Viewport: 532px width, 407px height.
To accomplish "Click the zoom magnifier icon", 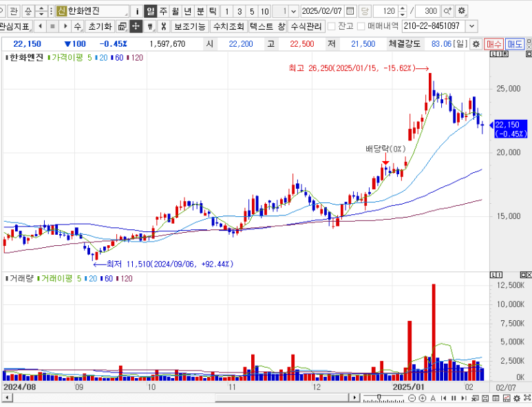I will pos(447,11).
